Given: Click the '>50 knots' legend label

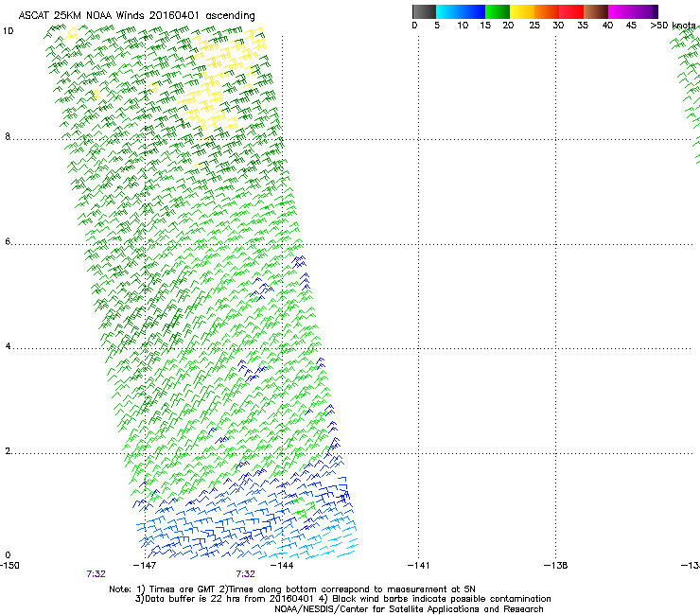Looking at the screenshot, I should [673, 25].
